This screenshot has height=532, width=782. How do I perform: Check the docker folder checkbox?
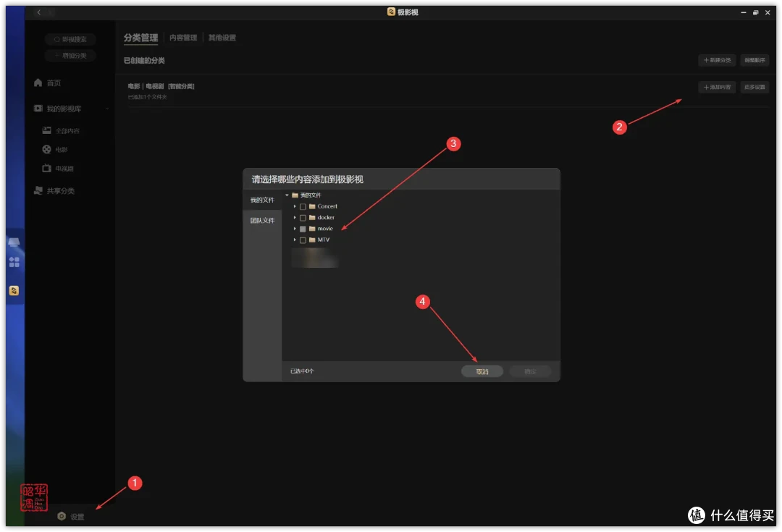click(303, 217)
